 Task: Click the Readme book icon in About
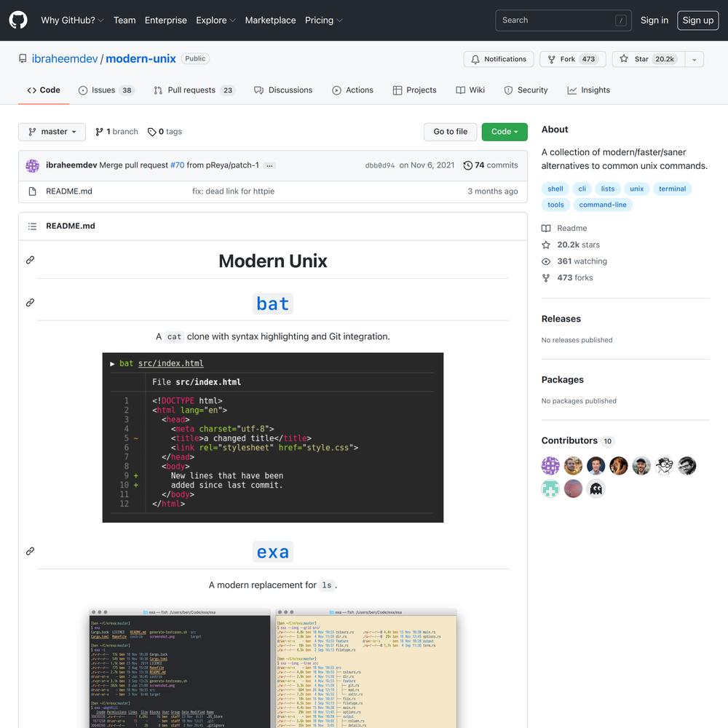click(546, 229)
